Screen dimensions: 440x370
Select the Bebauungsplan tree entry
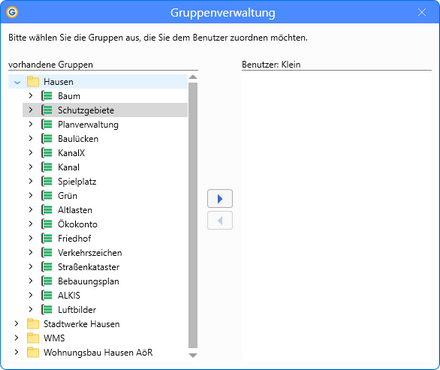[x=88, y=281]
